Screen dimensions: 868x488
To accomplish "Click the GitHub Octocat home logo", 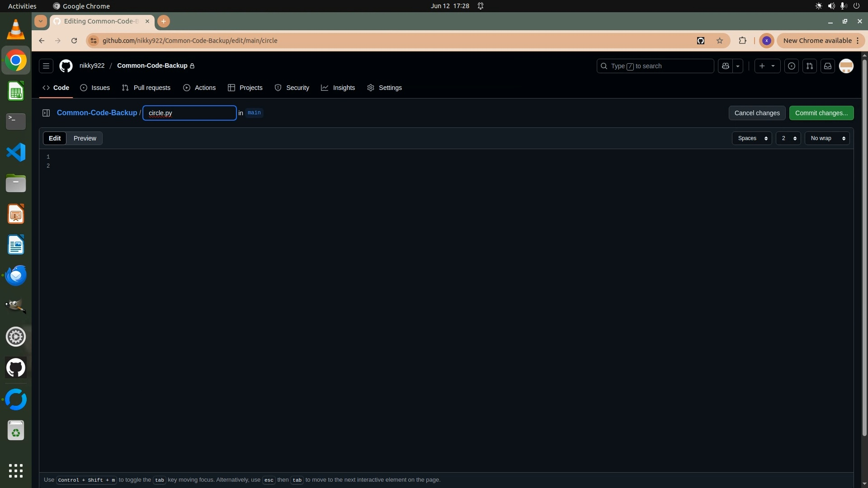I will (66, 66).
